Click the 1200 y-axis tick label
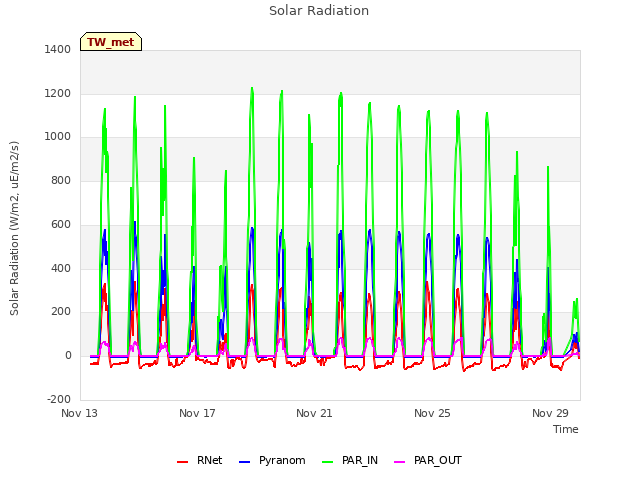640x480 pixels. point(58,93)
